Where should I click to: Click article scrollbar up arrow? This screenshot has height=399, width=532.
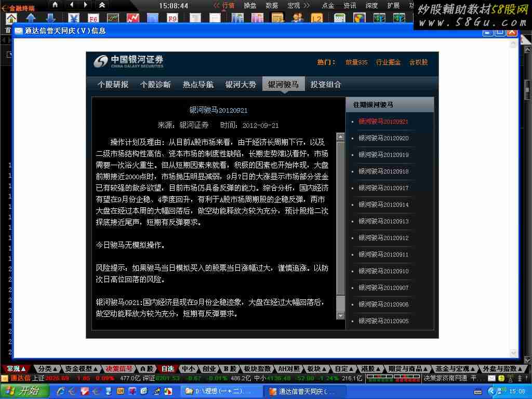(340, 137)
